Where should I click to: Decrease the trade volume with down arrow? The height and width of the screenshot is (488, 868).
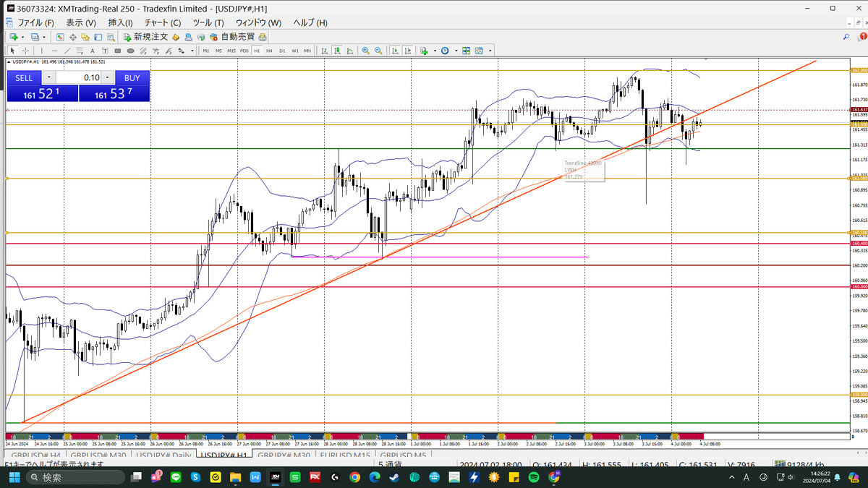(x=48, y=77)
